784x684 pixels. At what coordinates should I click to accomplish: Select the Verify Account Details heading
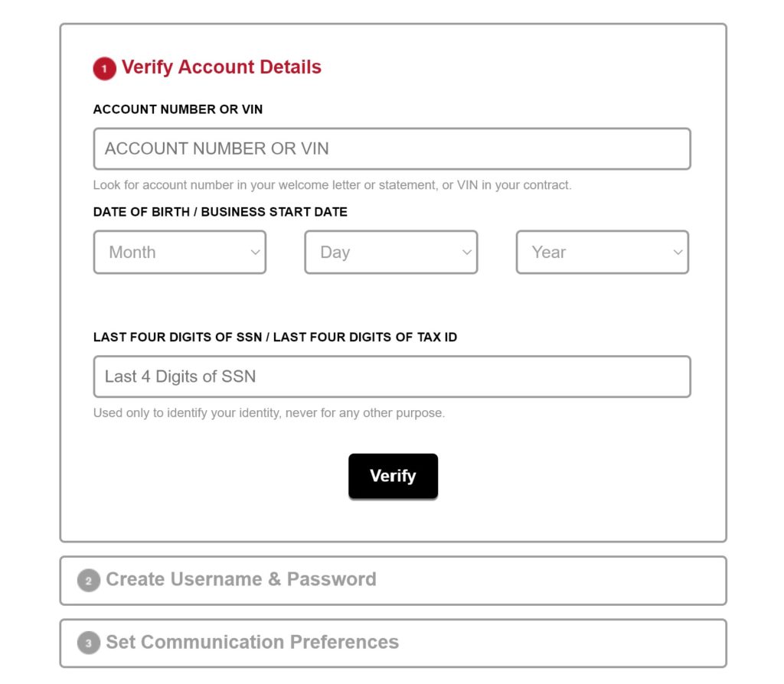pyautogui.click(x=221, y=67)
